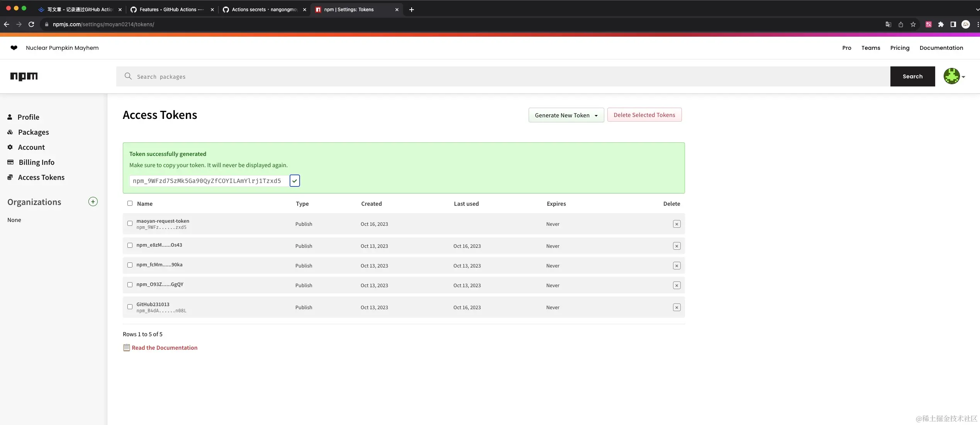Select the npm_e8zM......Os43 token checkbox
The height and width of the screenshot is (425, 980).
(130, 246)
